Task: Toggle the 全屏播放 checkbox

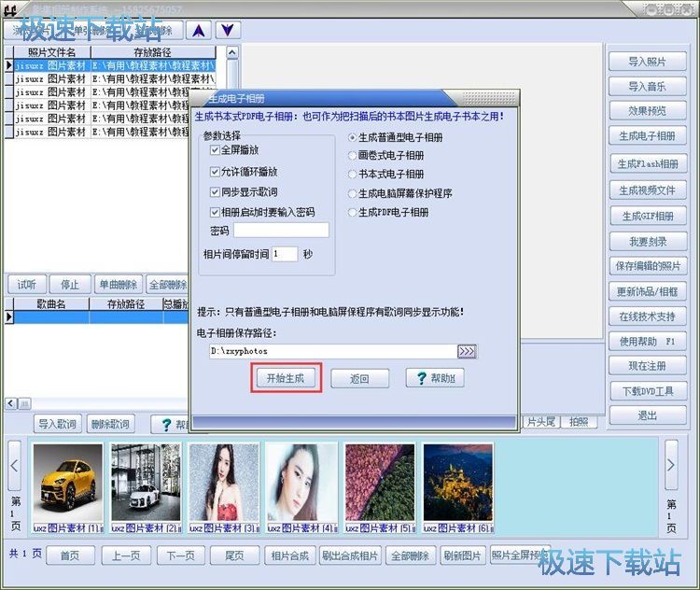Action: pos(216,150)
